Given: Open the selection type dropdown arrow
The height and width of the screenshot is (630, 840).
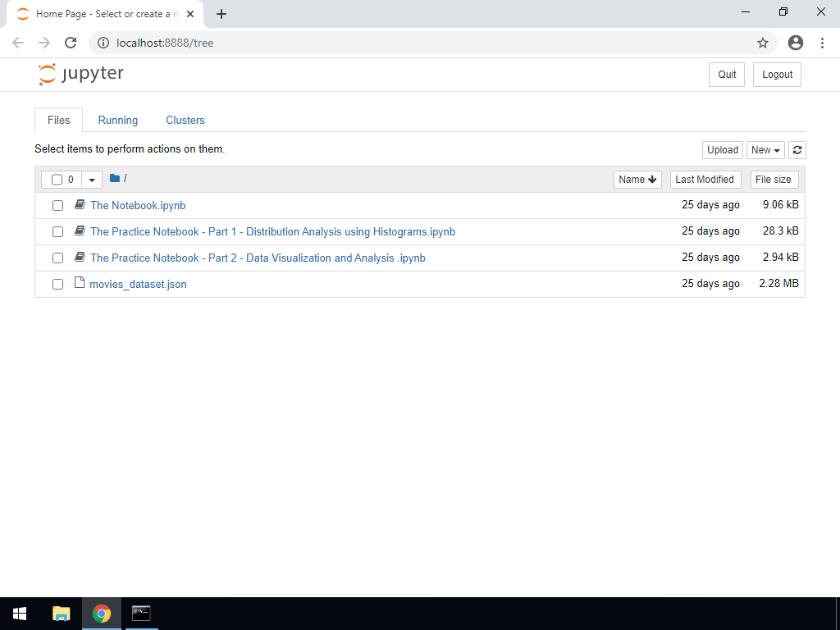Looking at the screenshot, I should click(x=92, y=180).
